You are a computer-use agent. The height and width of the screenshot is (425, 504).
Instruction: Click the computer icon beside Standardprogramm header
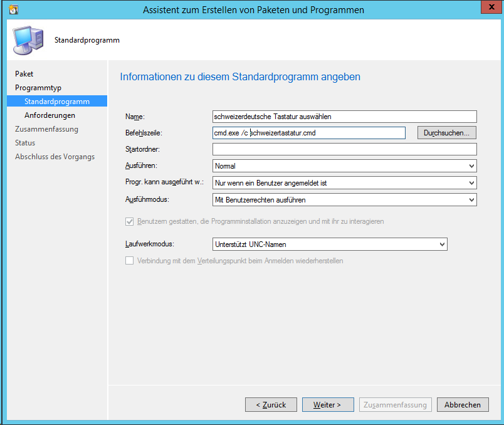click(x=28, y=39)
